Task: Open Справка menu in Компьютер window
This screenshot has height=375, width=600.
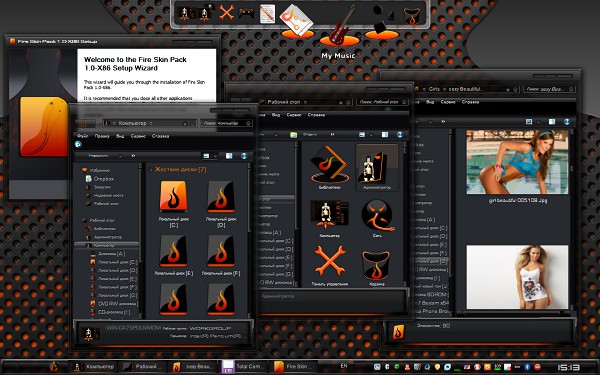Action: [x=160, y=136]
